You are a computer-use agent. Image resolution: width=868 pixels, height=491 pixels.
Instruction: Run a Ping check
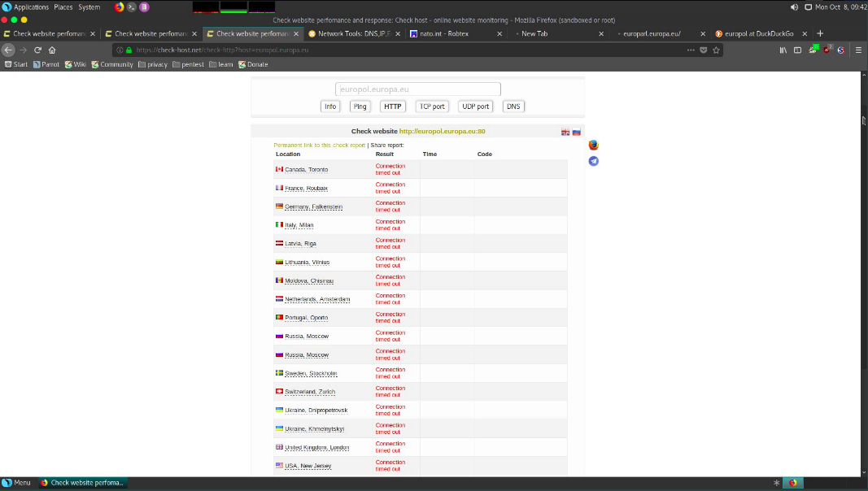pos(360,106)
